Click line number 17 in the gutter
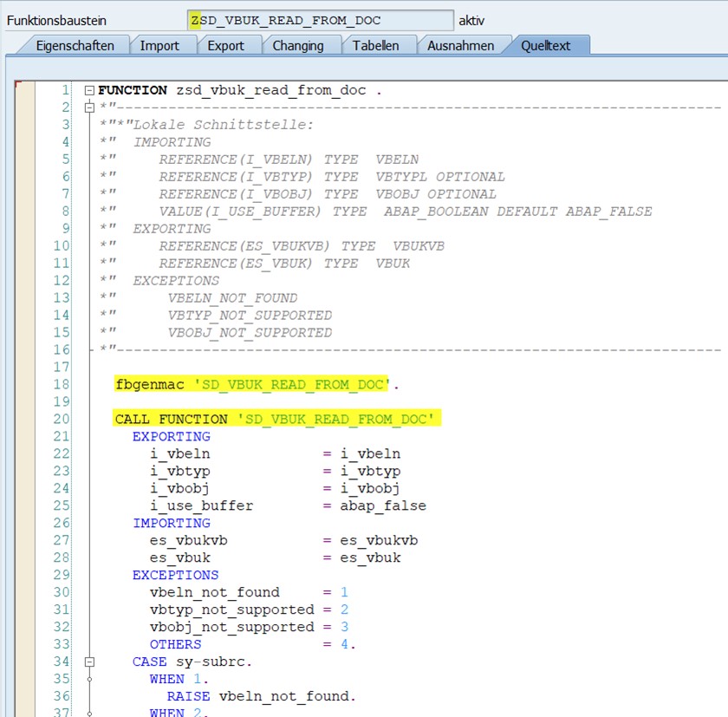Image resolution: width=728 pixels, height=717 pixels. 62,368
